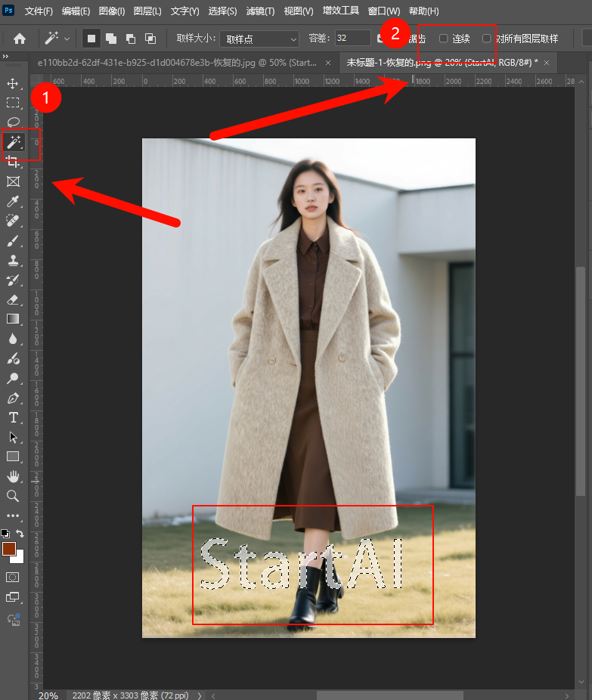Select the Crop tool

pos(13,161)
